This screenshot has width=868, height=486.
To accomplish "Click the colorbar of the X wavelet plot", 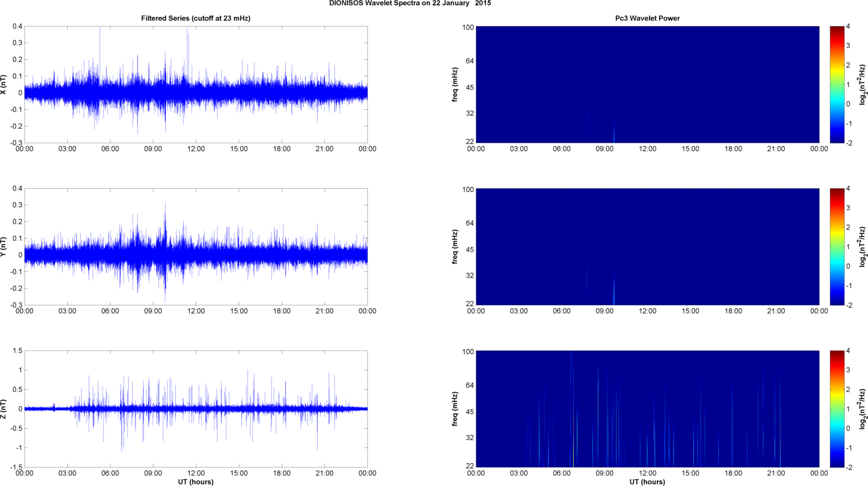I will point(837,85).
